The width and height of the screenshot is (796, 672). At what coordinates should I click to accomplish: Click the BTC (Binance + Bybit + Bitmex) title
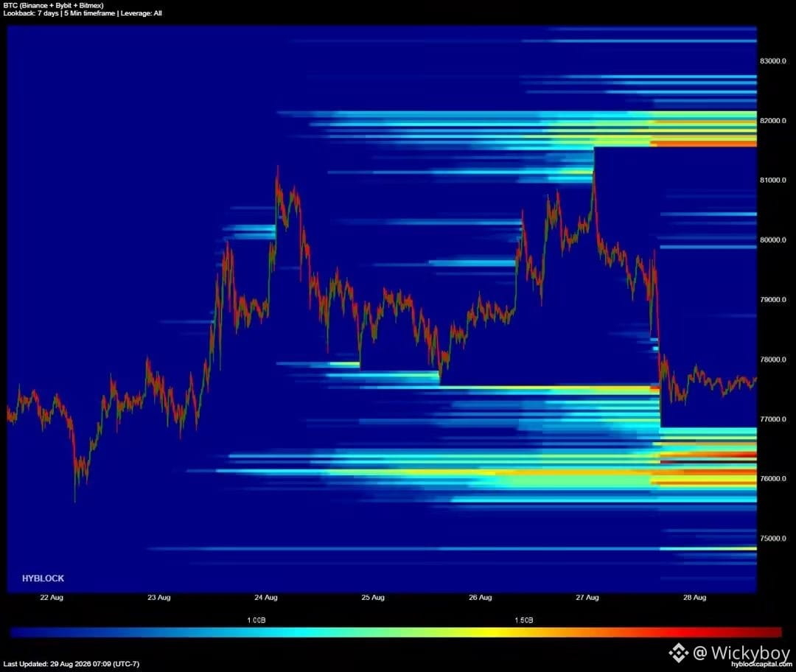53,6
